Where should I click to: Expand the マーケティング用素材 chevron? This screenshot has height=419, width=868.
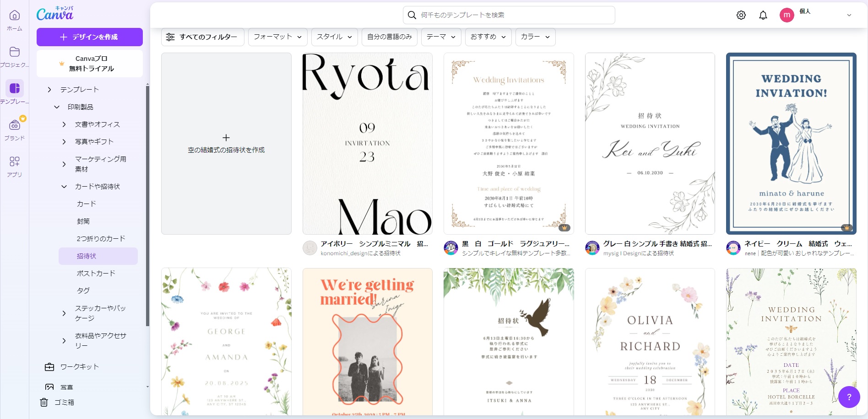click(x=64, y=164)
